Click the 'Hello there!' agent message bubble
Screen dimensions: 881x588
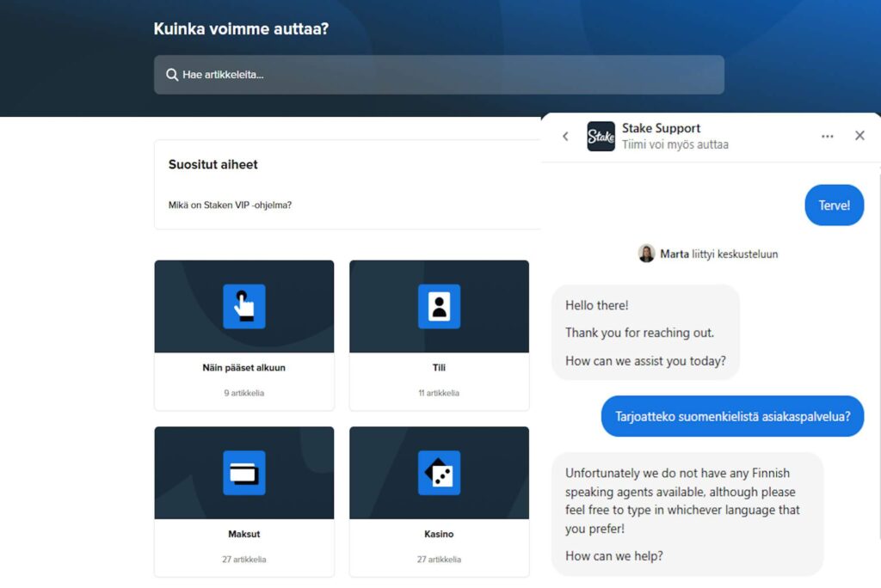coord(645,333)
